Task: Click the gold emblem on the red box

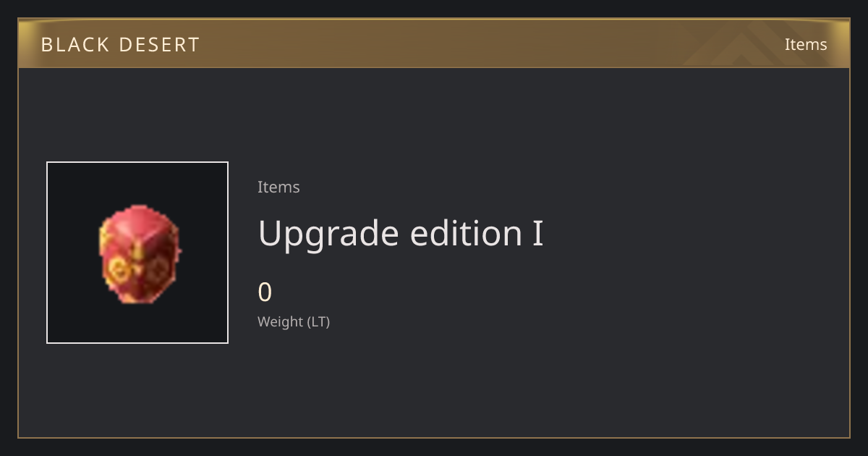Action: [119, 272]
